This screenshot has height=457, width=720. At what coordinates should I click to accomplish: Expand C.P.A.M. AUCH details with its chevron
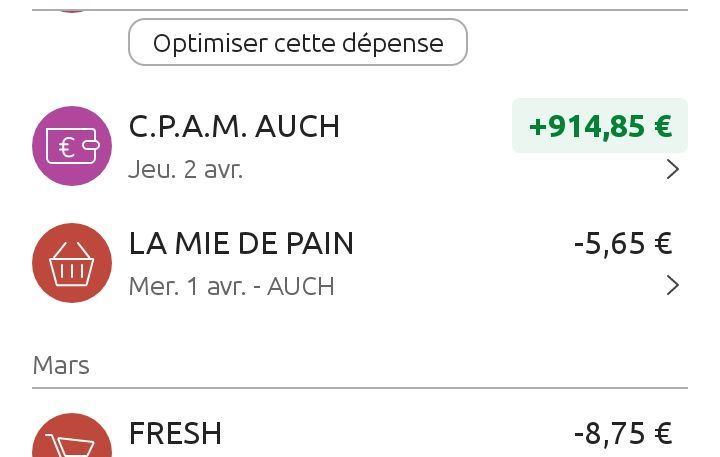click(x=673, y=170)
